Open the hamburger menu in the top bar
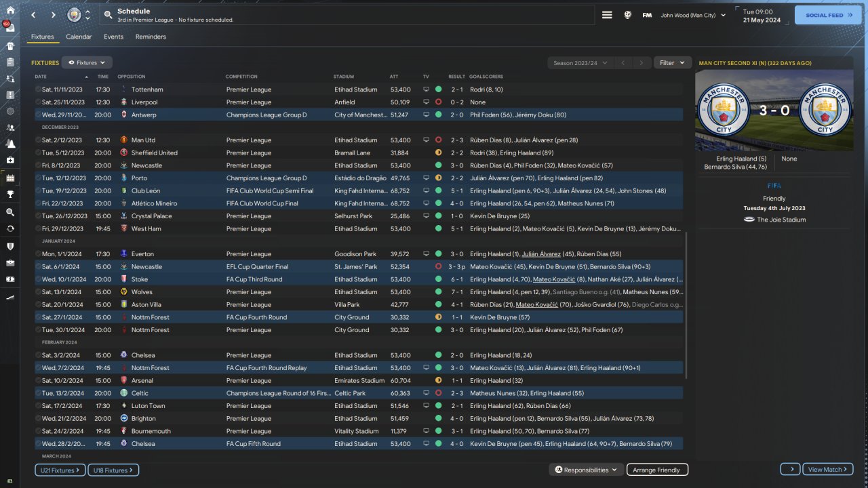The image size is (868, 488). (x=607, y=15)
